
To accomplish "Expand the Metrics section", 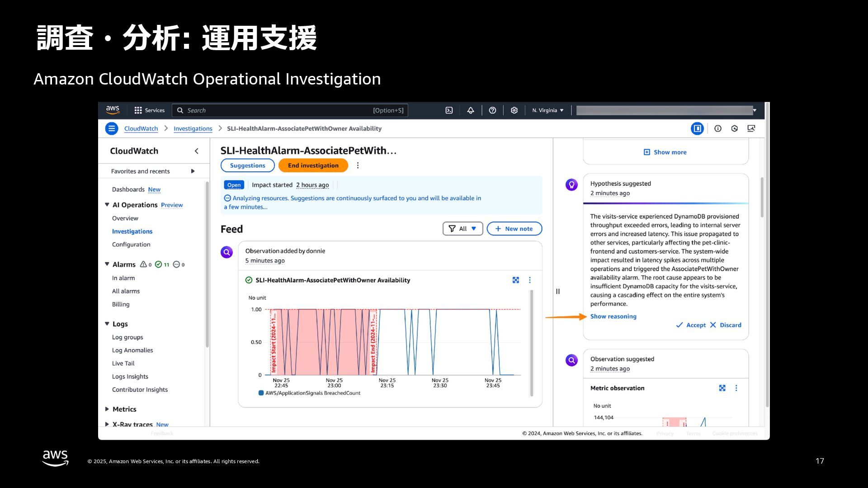I will coord(107,409).
